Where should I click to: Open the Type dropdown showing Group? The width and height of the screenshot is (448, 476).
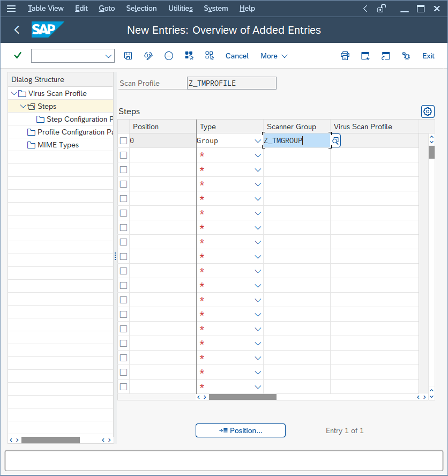tap(258, 140)
